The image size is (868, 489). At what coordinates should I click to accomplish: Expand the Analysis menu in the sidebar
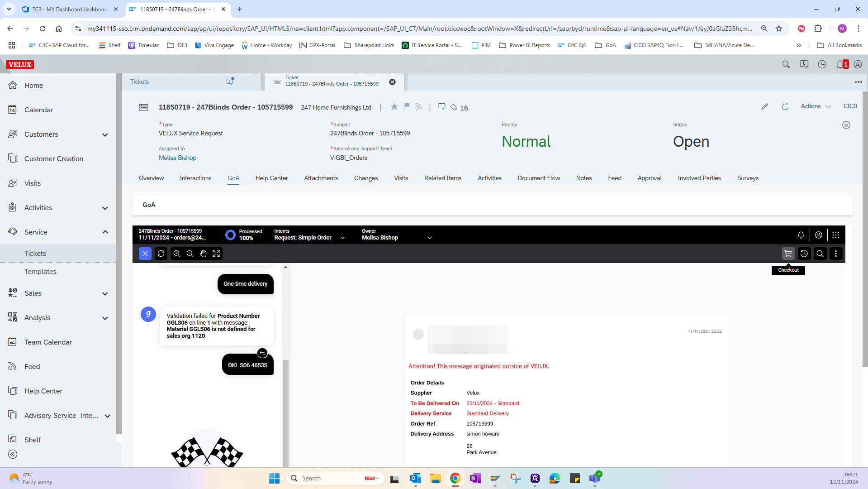coord(105,318)
